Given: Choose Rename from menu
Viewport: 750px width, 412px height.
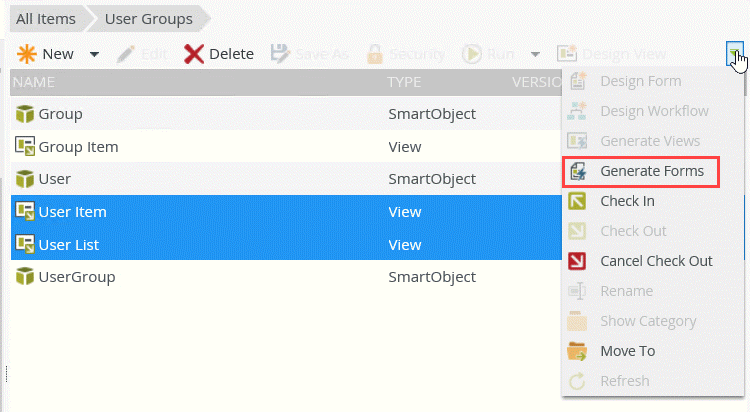Looking at the screenshot, I should (x=627, y=291).
